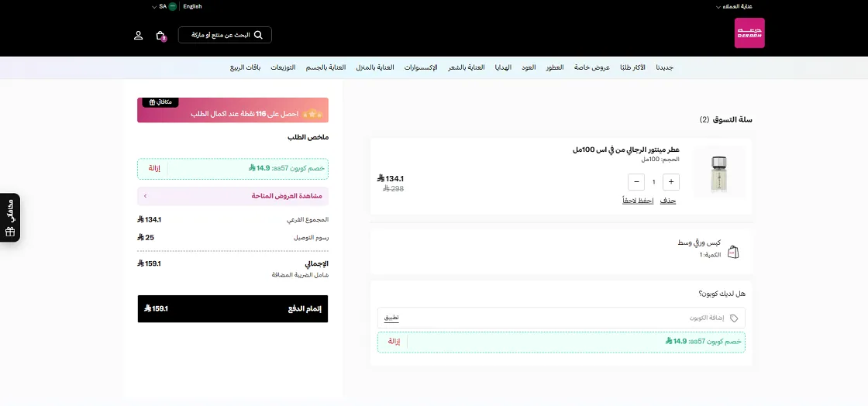Click the perfume bottle thumbnail

coord(718,173)
